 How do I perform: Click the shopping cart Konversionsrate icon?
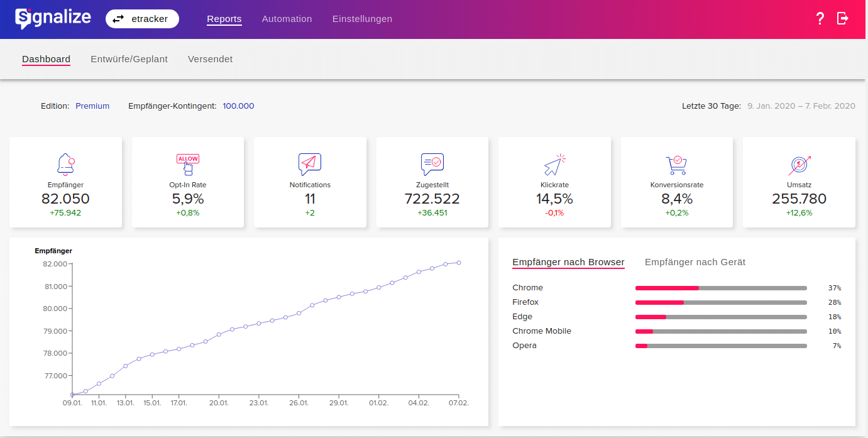(x=676, y=165)
